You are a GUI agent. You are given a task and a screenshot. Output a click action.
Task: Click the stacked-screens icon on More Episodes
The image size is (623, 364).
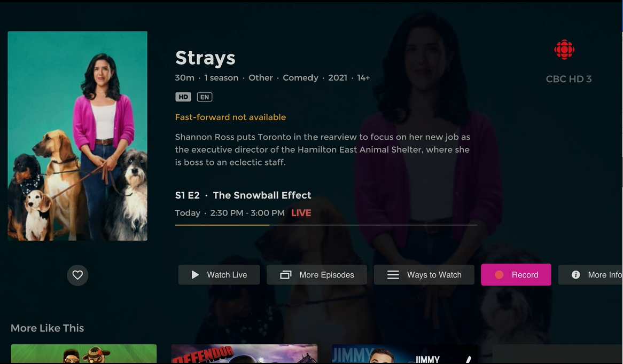click(286, 275)
